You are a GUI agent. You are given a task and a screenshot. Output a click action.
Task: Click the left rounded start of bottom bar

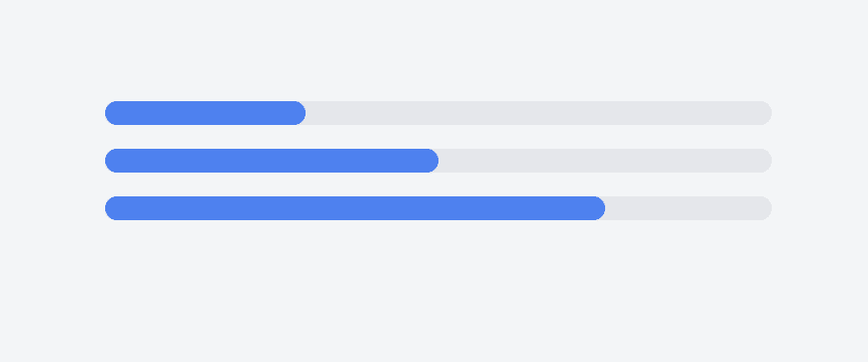point(111,208)
